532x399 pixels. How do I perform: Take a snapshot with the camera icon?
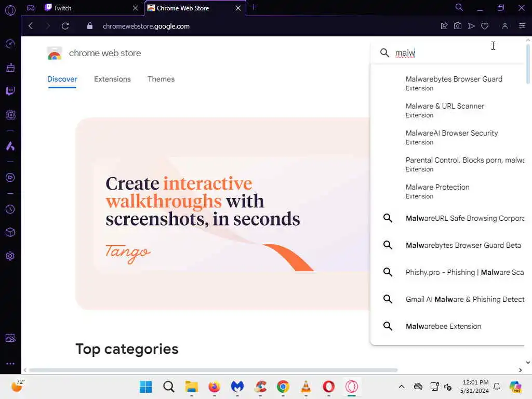[x=458, y=26]
